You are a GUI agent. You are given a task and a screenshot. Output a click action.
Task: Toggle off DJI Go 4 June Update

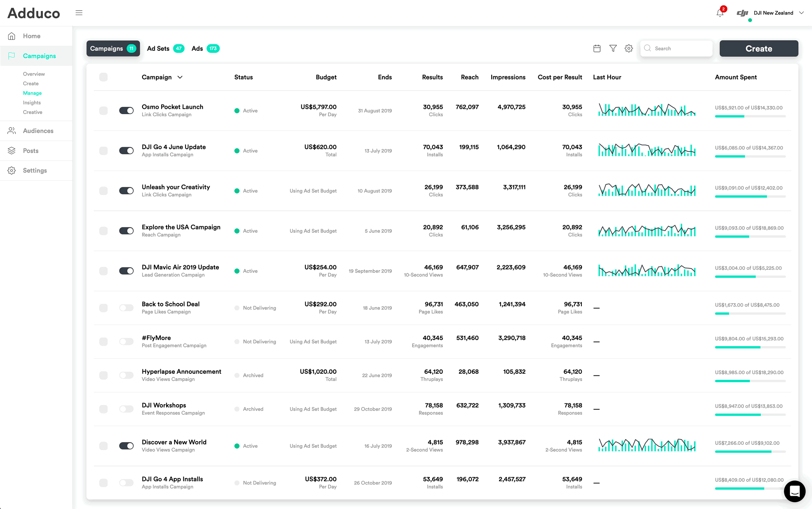point(126,151)
